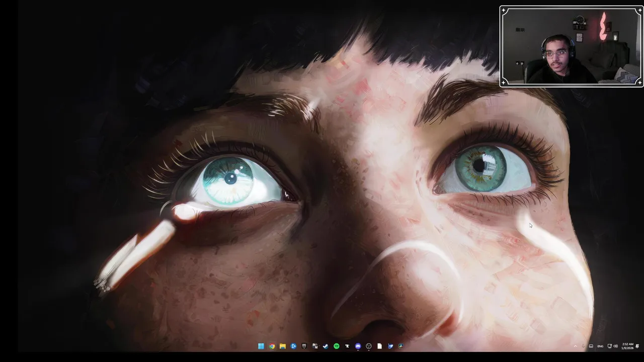
Task: Click the ENG language indicator
Action: click(x=600, y=346)
